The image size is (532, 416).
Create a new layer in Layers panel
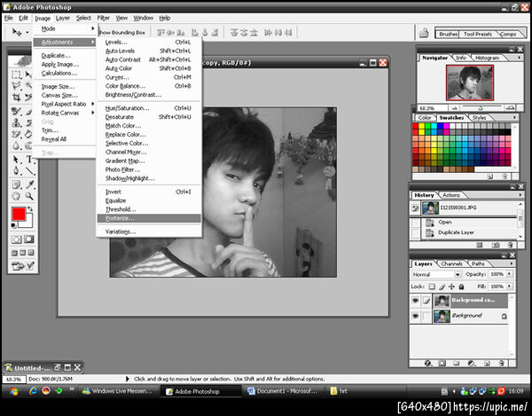pyautogui.click(x=487, y=363)
